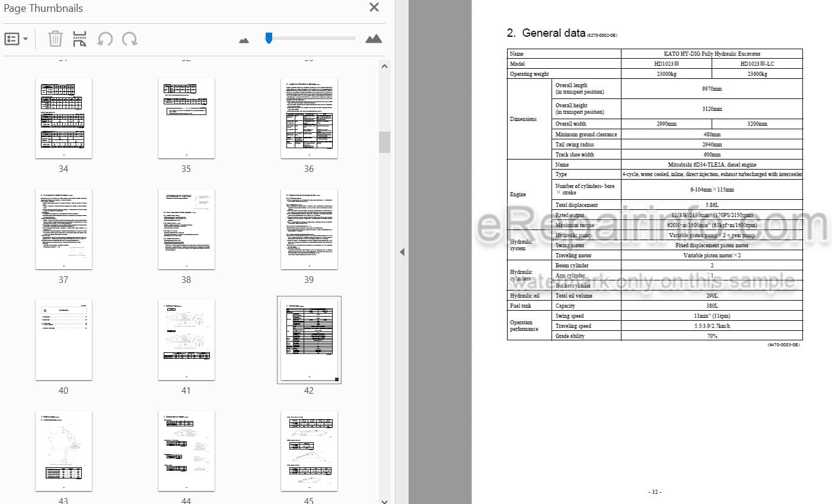
Task: Rotate page clockwise
Action: click(130, 39)
